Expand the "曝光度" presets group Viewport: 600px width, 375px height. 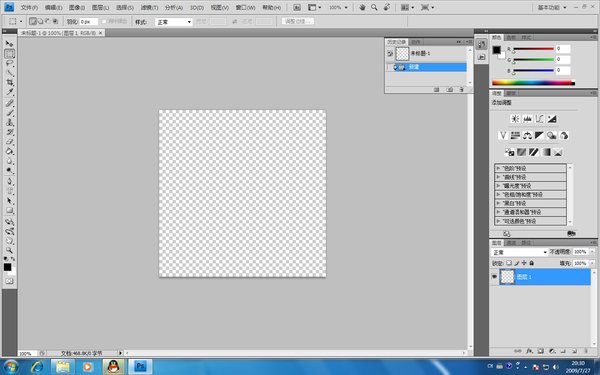pyautogui.click(x=498, y=186)
